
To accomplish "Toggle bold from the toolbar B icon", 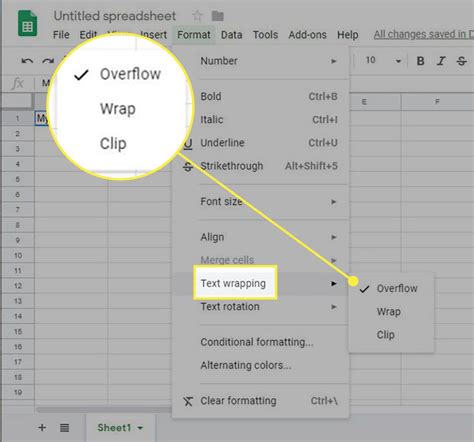I will tap(421, 61).
